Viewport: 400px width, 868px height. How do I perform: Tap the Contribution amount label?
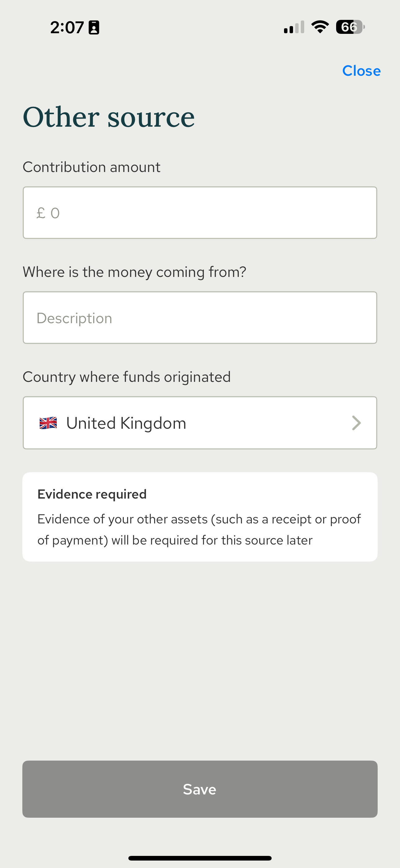point(91,167)
